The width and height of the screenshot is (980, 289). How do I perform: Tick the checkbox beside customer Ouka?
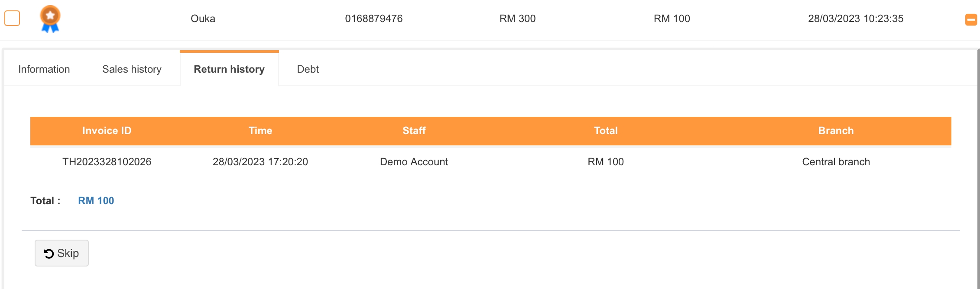tap(12, 19)
